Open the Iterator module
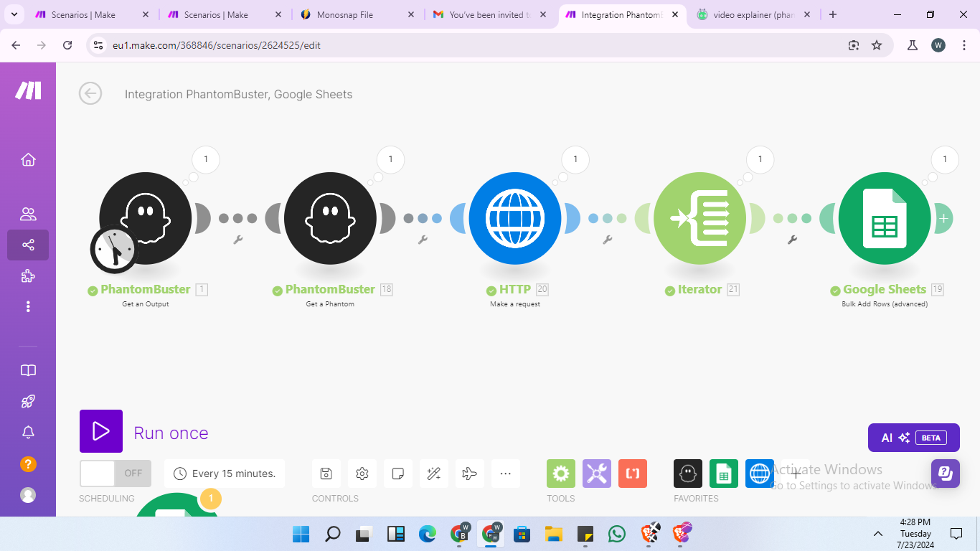 700,218
